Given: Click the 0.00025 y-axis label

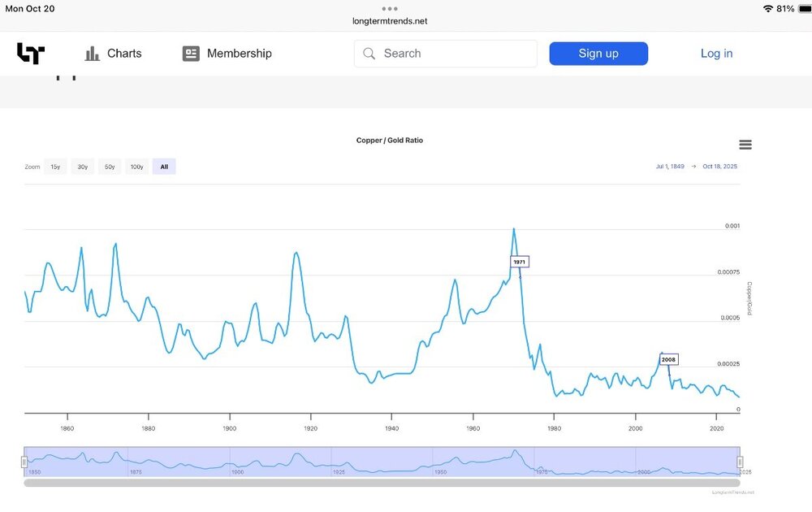Looking at the screenshot, I should tap(728, 364).
